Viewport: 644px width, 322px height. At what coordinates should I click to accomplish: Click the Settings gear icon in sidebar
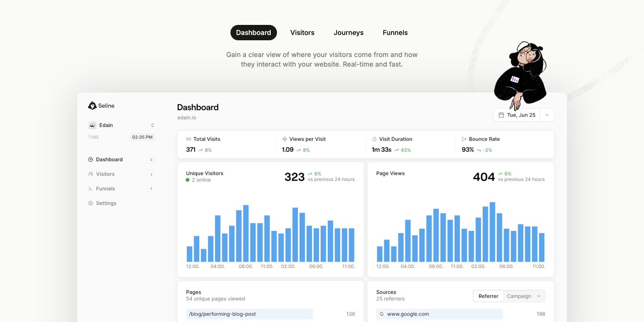[x=91, y=203]
